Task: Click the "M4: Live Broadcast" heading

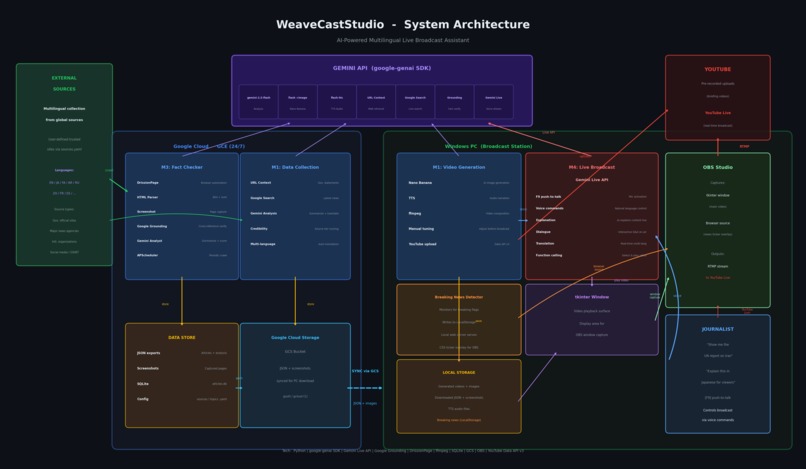Action: [592, 167]
